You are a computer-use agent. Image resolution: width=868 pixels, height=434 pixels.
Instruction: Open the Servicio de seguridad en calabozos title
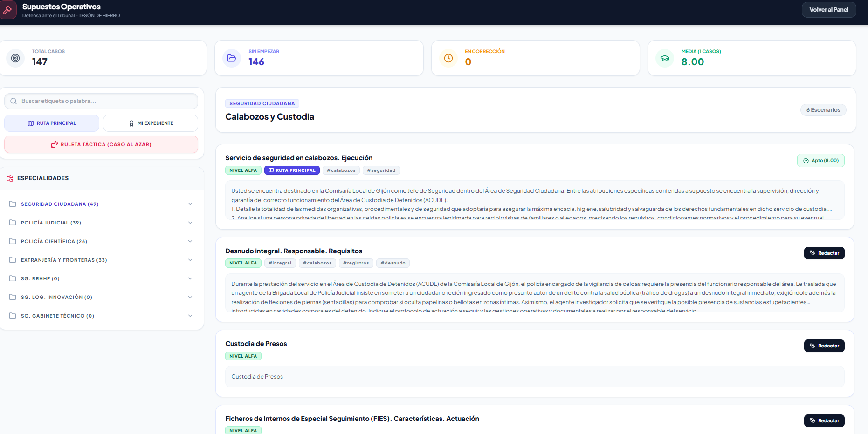tap(299, 158)
